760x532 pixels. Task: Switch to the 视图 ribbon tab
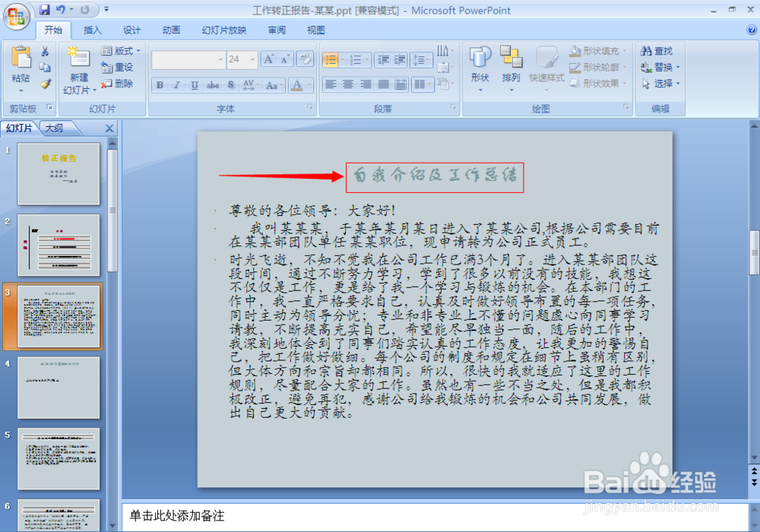[x=316, y=30]
